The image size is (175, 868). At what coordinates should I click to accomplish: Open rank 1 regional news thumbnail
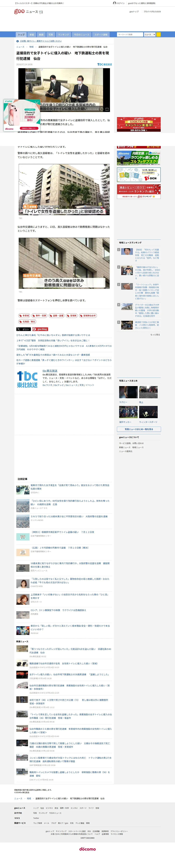[x=127, y=252]
